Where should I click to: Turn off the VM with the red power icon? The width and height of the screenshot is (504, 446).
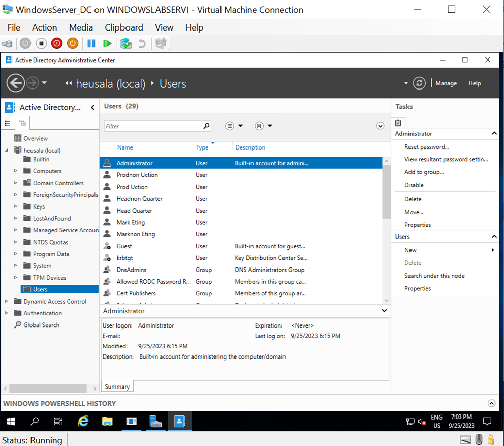[56, 43]
